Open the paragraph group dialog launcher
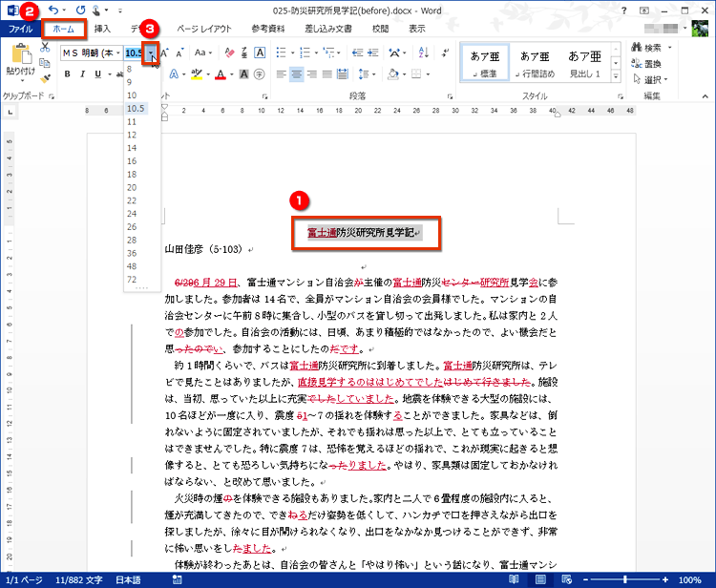The image size is (716, 588). point(450,96)
